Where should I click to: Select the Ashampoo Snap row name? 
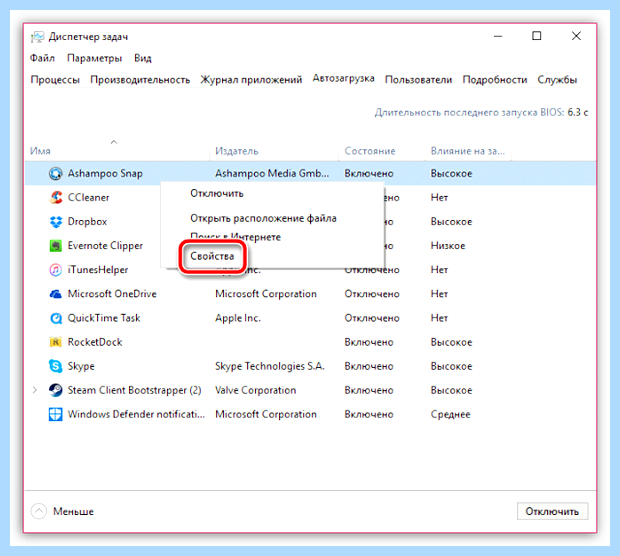coord(105,173)
